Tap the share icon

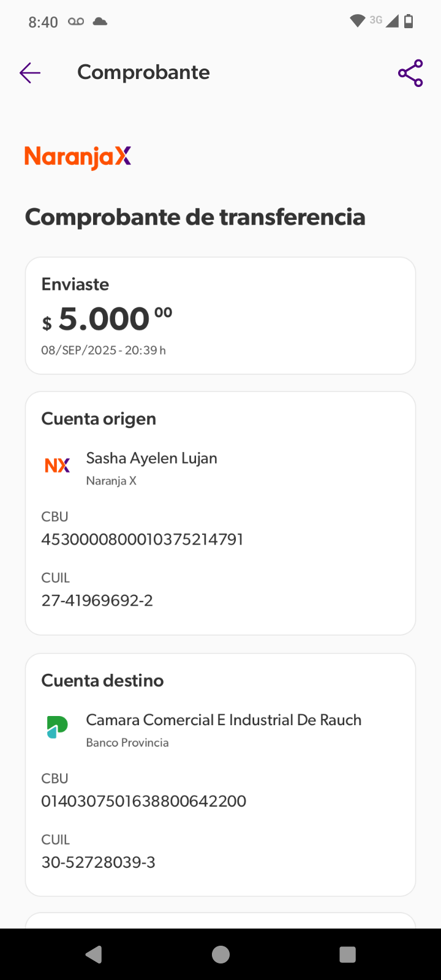410,73
